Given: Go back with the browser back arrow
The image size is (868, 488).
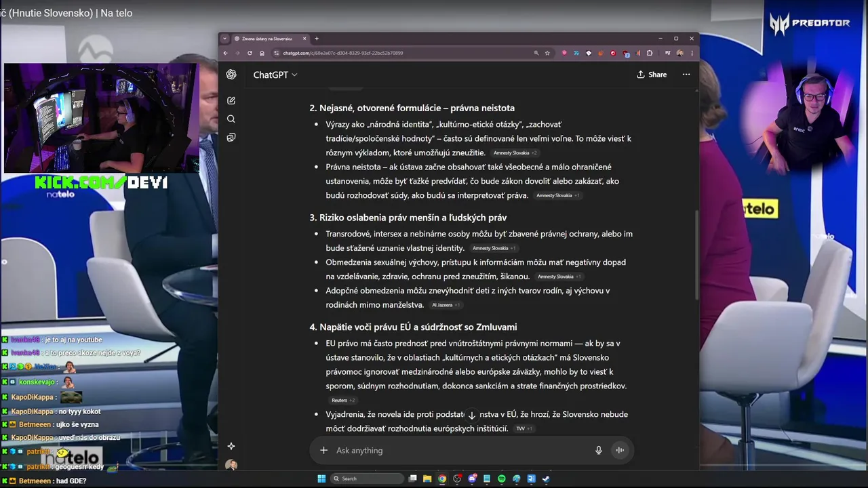Looking at the screenshot, I should [226, 53].
